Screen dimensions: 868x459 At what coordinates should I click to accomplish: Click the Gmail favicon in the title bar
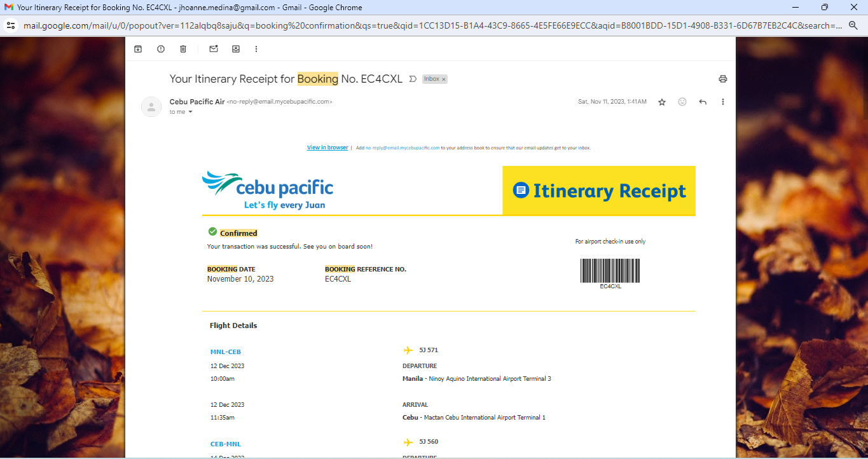[9, 8]
